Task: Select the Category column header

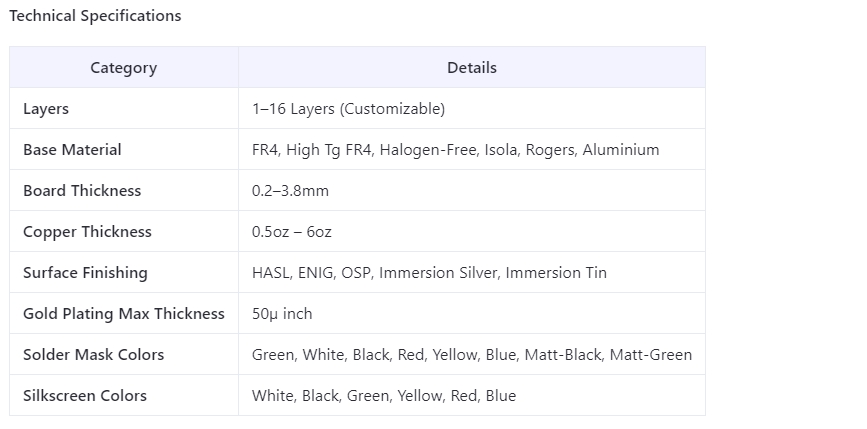Action: (x=124, y=67)
